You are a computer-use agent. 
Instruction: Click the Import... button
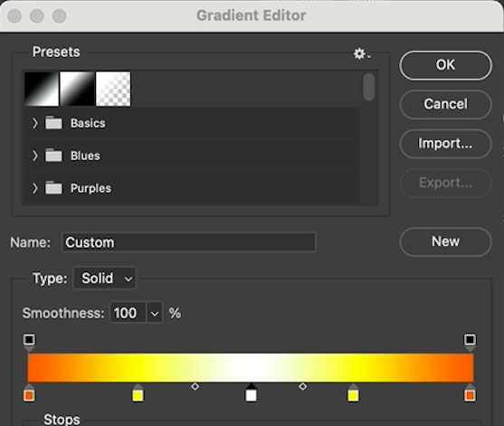pyautogui.click(x=445, y=144)
